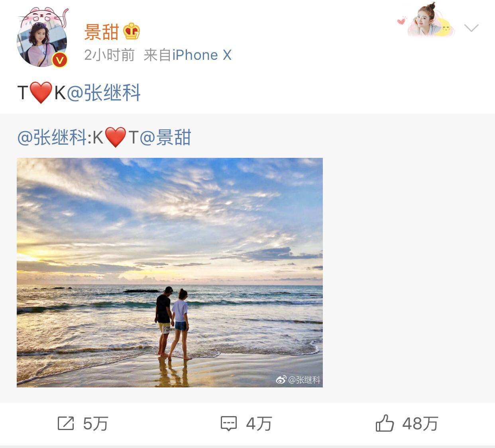Tap the orange V verified badge
Screen dimensions: 495x448
coord(60,60)
